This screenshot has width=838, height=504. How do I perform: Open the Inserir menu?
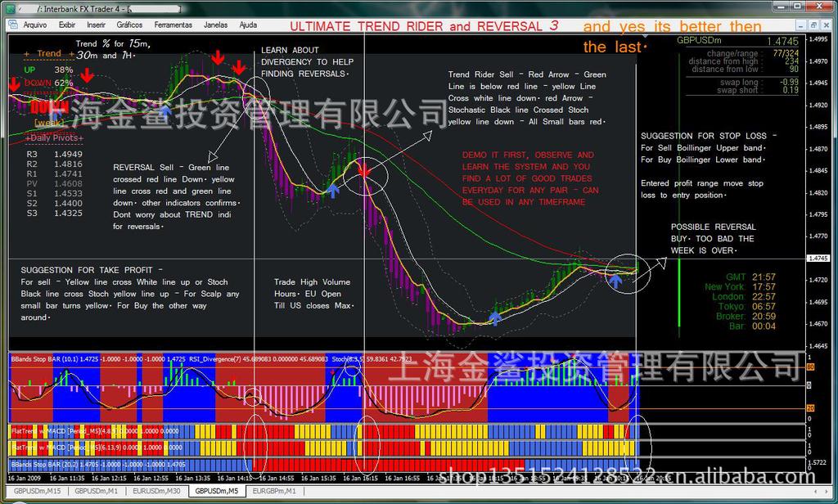97,25
